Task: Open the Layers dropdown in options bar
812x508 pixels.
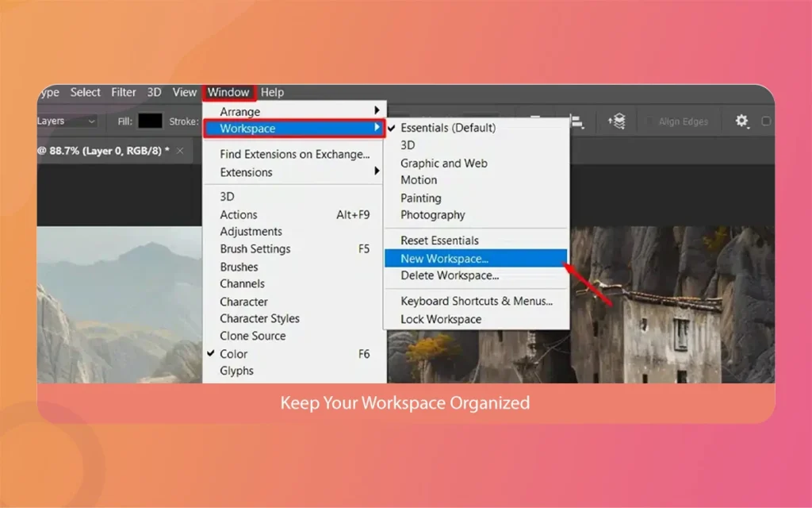Action: point(67,121)
